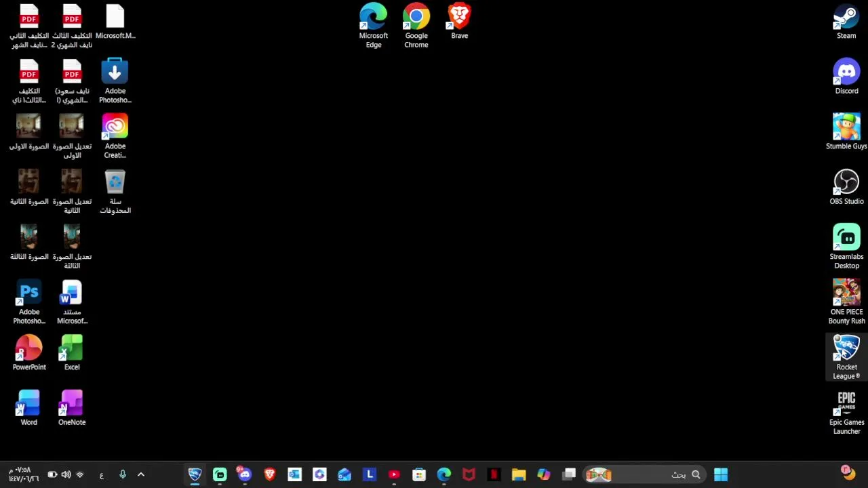Select the Microsoft.M... blank file icon
This screenshot has height=488, width=868.
pyautogui.click(x=115, y=22)
